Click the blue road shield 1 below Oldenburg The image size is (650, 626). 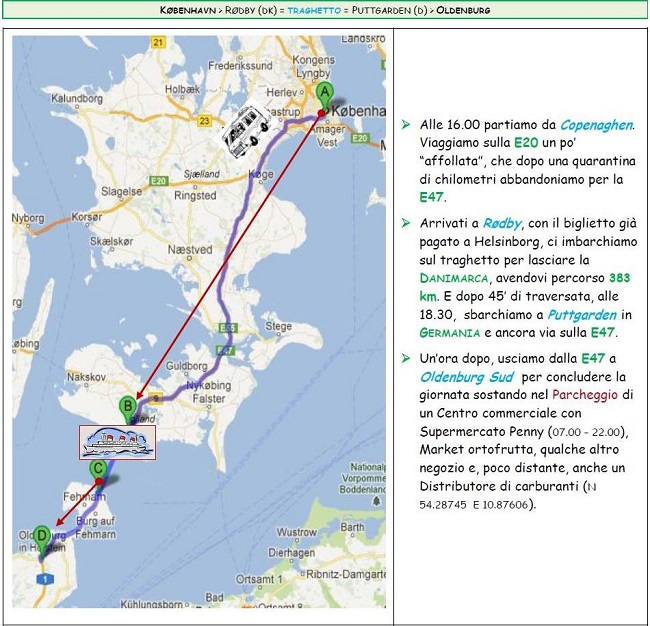45,579
